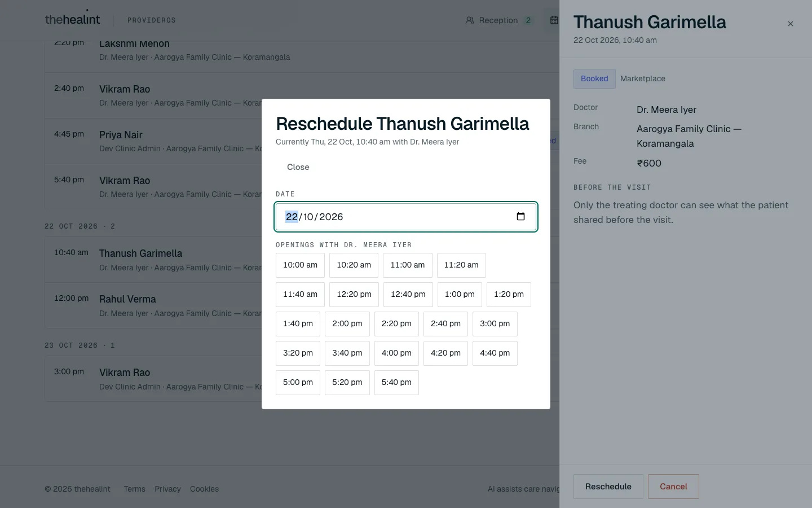Select the 5:00 pm opening
812x508 pixels.
tap(298, 383)
